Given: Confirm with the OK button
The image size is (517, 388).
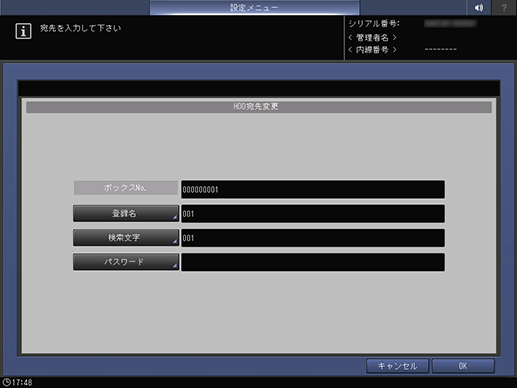Looking at the screenshot, I should click(463, 366).
